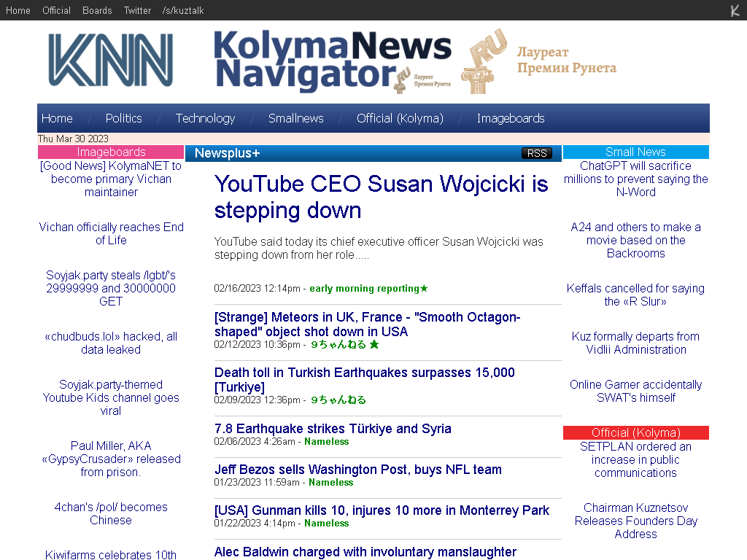747x560 pixels.
Task: Open A24 Backrooms movie article
Action: coord(635,240)
